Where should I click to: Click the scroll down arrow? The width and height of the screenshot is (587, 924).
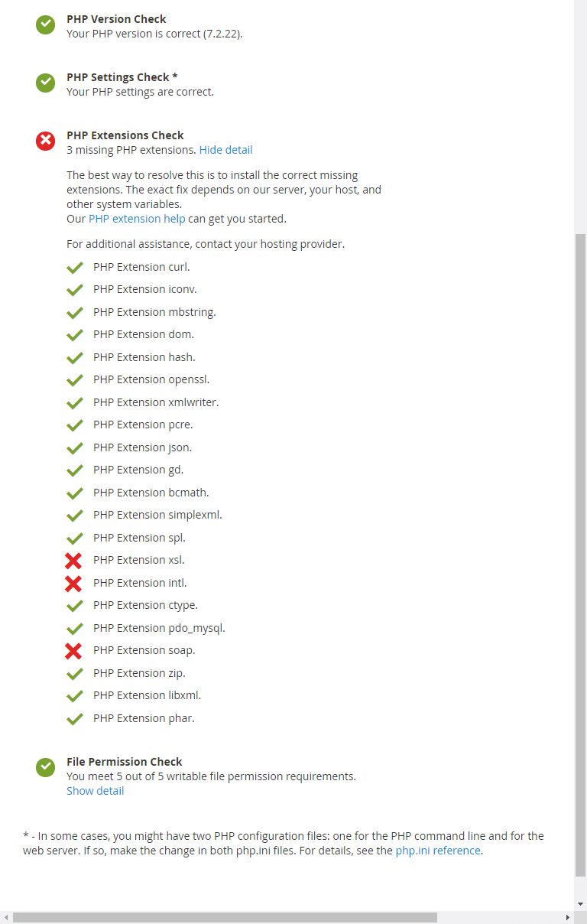(580, 904)
